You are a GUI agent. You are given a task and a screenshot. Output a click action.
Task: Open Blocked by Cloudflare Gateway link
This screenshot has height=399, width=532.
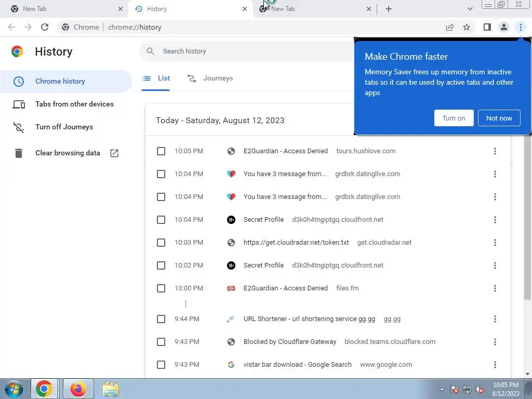290,342
